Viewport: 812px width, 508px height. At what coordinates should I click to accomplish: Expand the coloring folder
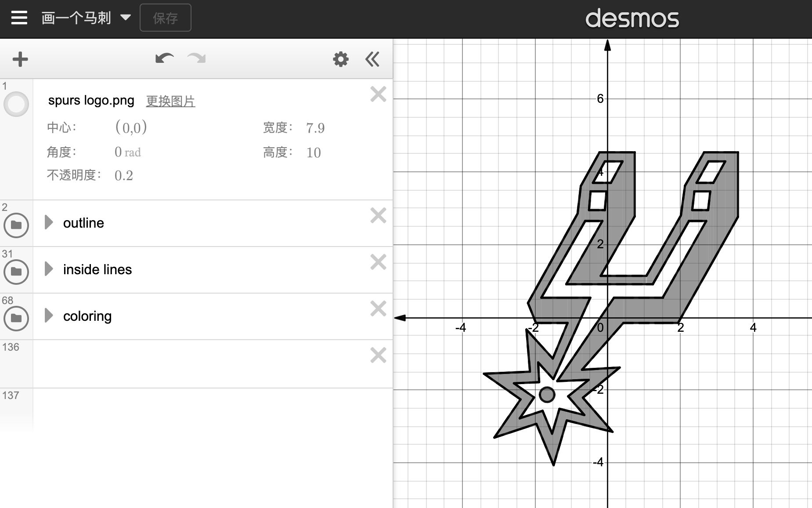[x=49, y=316]
